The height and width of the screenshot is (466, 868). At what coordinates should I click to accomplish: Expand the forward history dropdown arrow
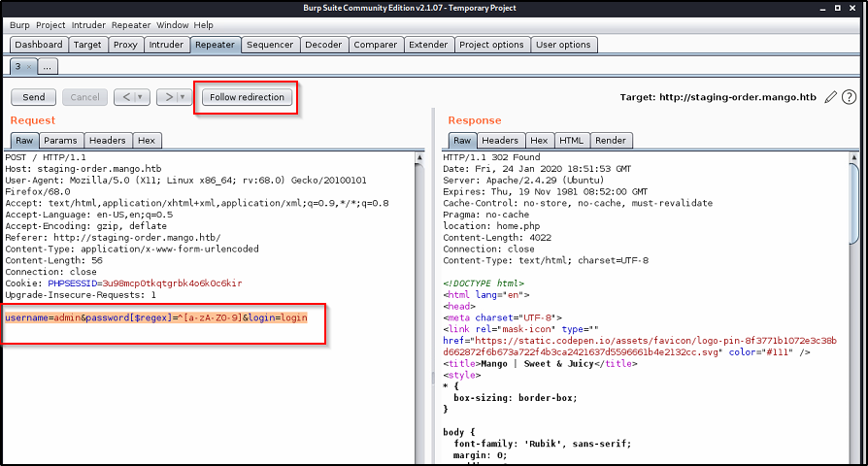pyautogui.click(x=184, y=97)
